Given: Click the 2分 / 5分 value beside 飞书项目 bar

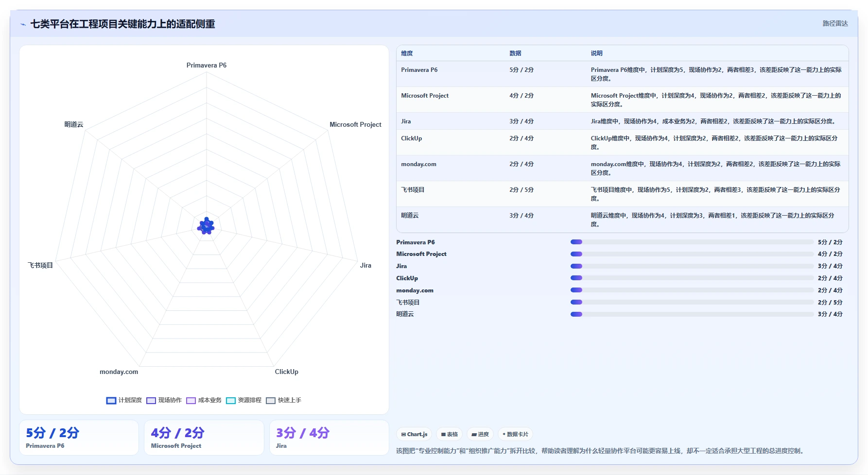Looking at the screenshot, I should click(830, 302).
